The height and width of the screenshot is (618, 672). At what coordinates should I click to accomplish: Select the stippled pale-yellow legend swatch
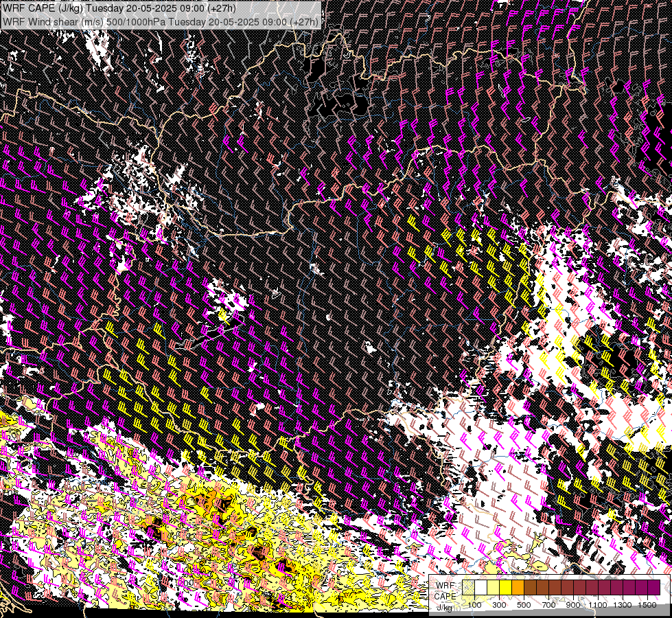[x=468, y=588]
